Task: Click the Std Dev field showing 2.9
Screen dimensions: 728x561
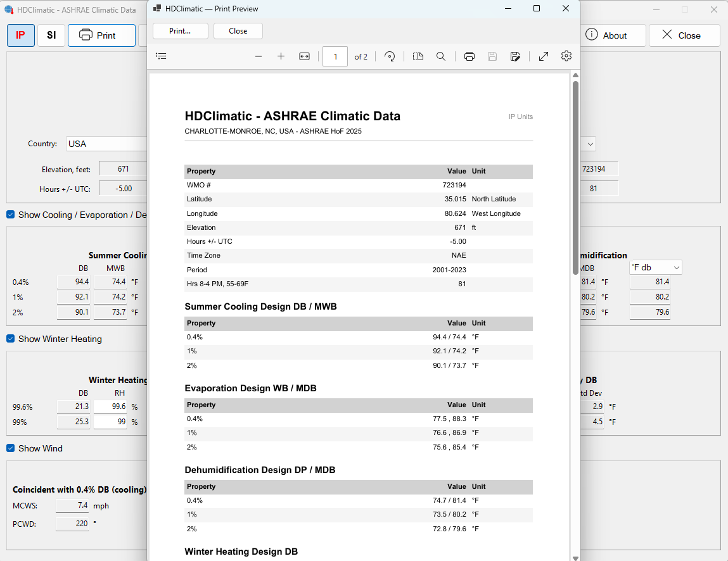Action: click(592, 407)
